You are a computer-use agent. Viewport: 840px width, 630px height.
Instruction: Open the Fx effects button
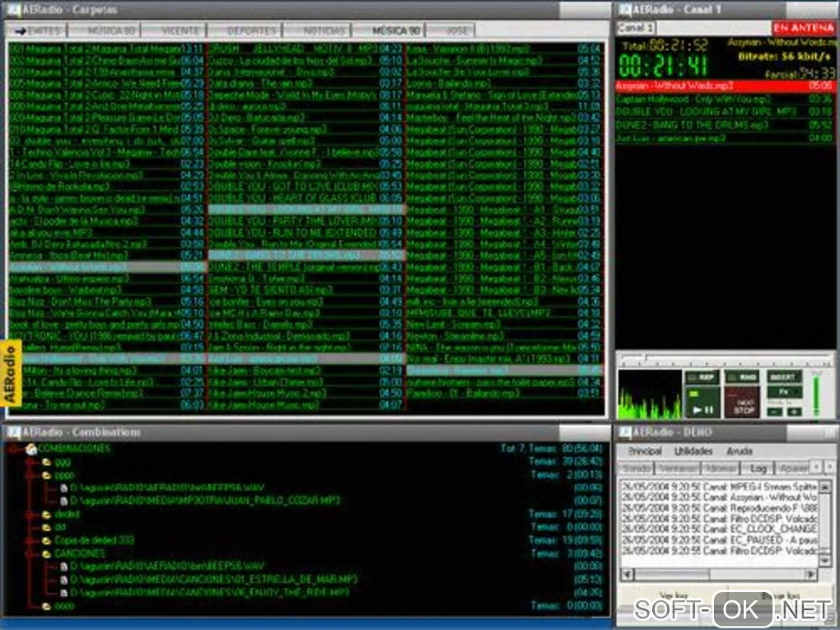(784, 392)
